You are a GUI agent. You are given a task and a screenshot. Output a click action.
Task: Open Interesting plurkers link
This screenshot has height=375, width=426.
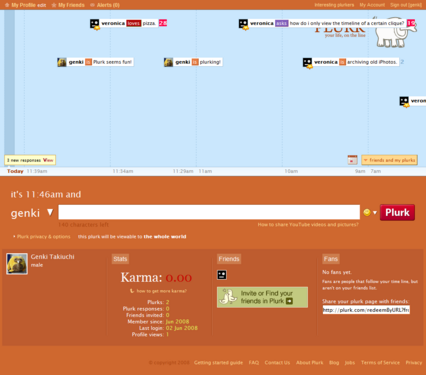click(334, 5)
